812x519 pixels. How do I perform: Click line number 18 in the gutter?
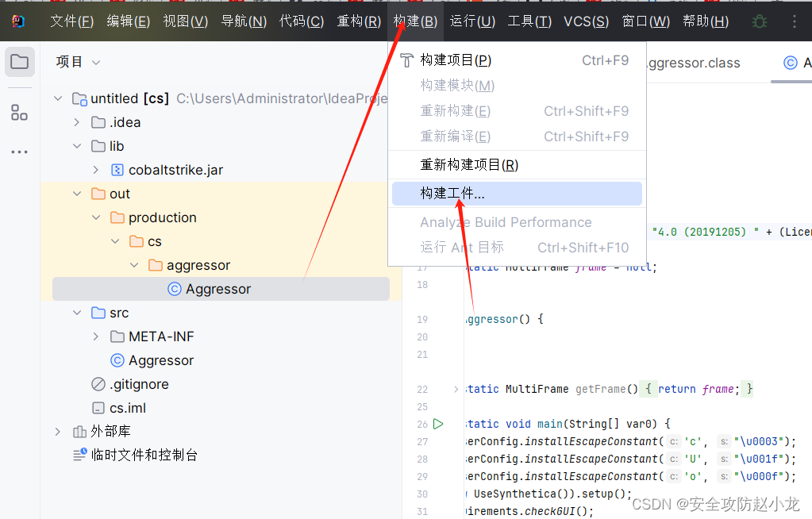pyautogui.click(x=422, y=285)
